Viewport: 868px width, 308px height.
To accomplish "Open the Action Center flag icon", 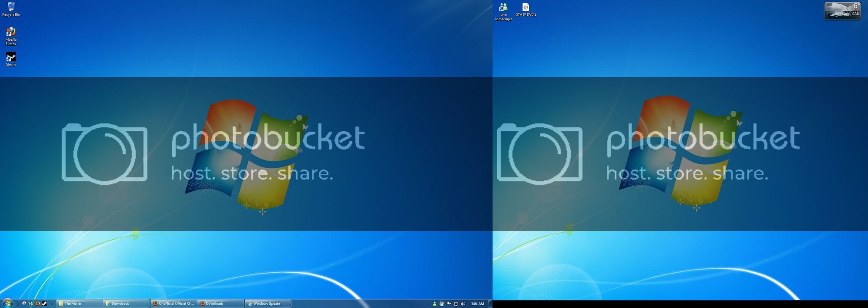I will coord(449,304).
